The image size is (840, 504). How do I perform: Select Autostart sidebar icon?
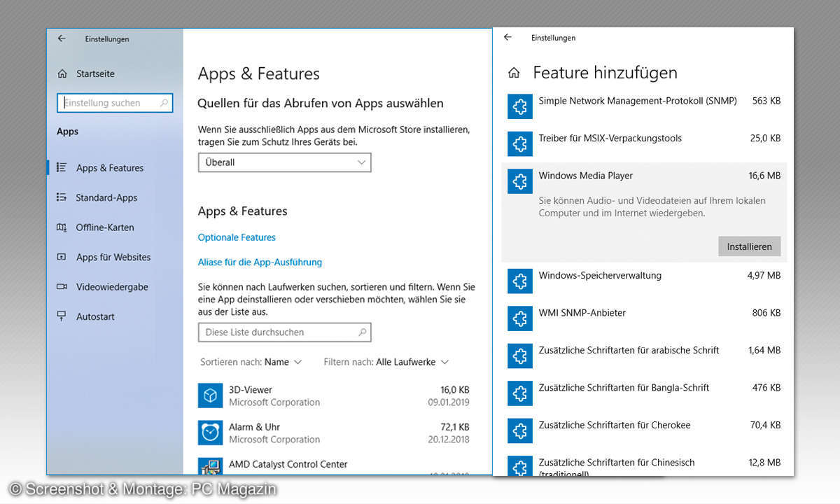[x=62, y=316]
